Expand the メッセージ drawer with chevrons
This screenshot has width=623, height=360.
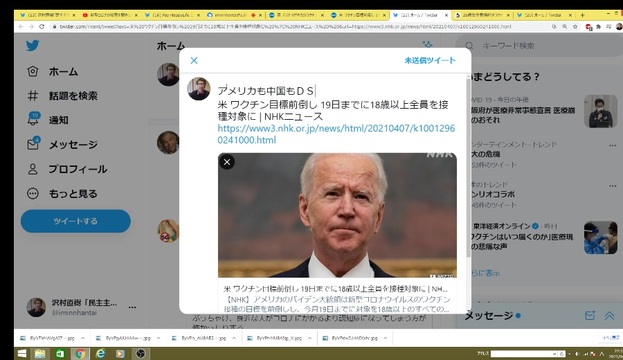[609, 315]
